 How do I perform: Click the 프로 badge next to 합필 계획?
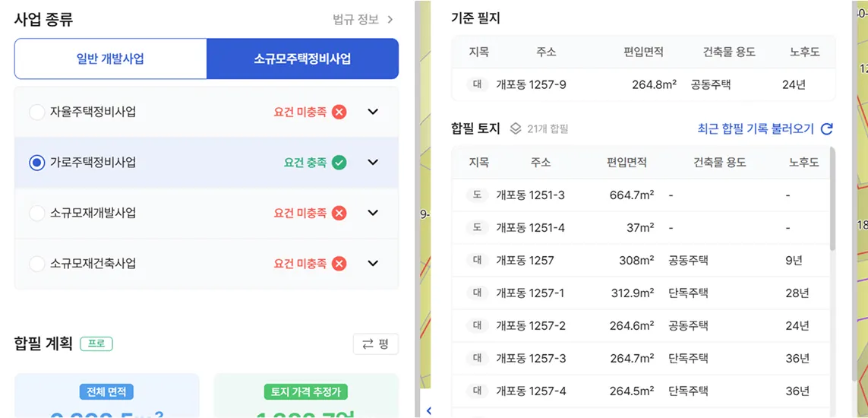(96, 344)
